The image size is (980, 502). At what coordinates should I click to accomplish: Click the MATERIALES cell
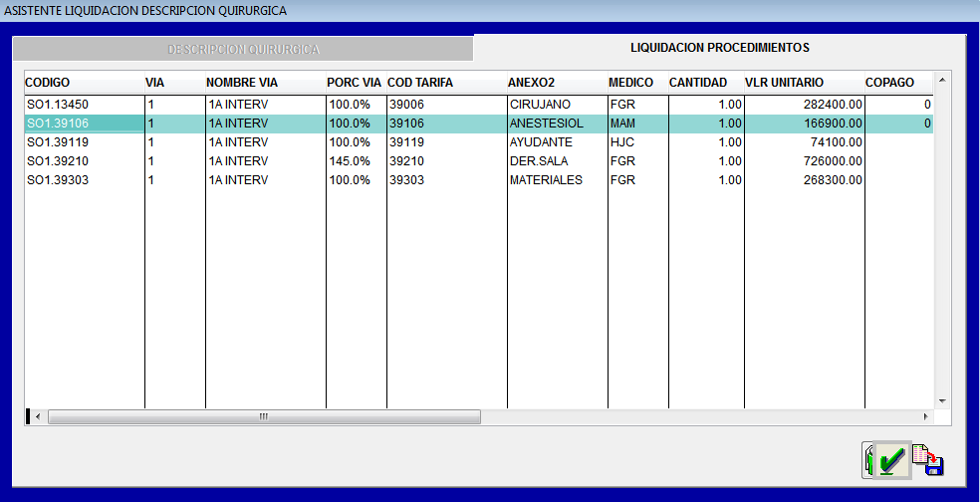(x=558, y=180)
